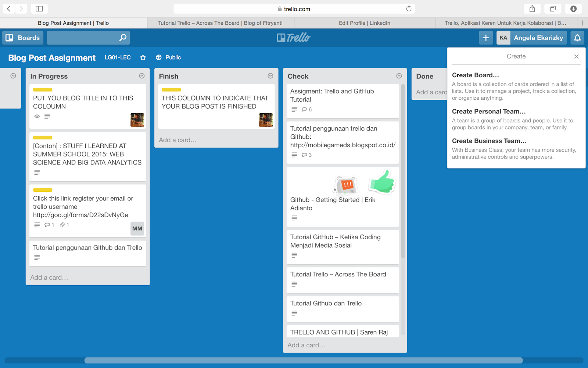Click the Safari address bar showing trello.com
Screen dimensions: 588x368
[294, 9]
